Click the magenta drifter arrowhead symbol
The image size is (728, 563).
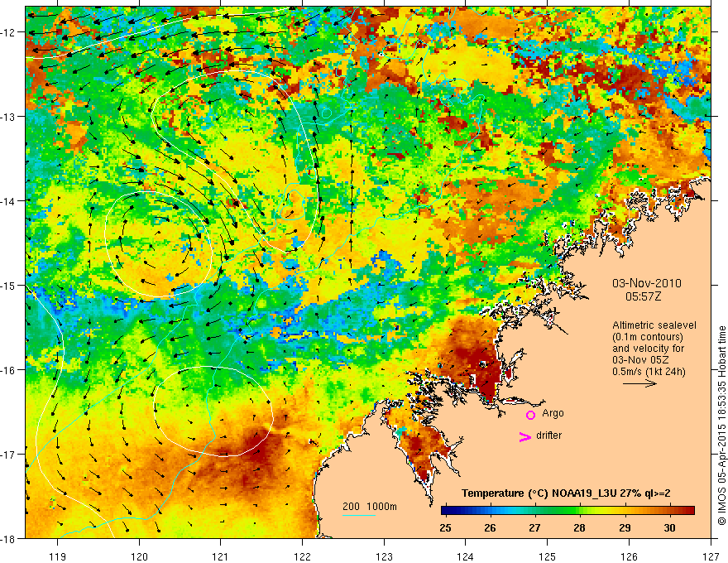(x=524, y=437)
